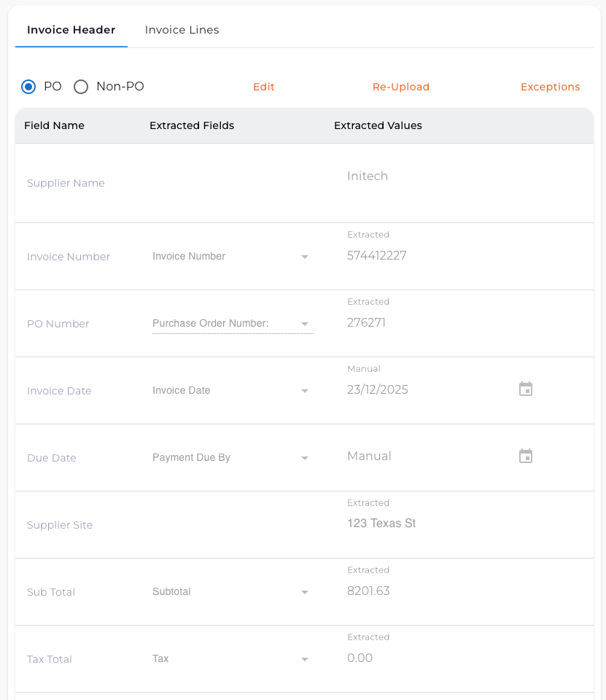
Task: Select the Sub Total value 8201.63
Action: (x=368, y=591)
